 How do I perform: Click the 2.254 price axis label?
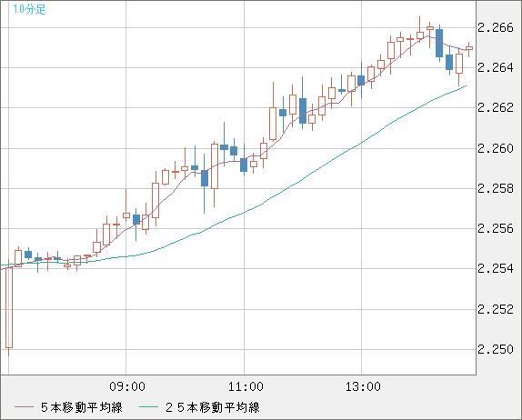click(496, 268)
